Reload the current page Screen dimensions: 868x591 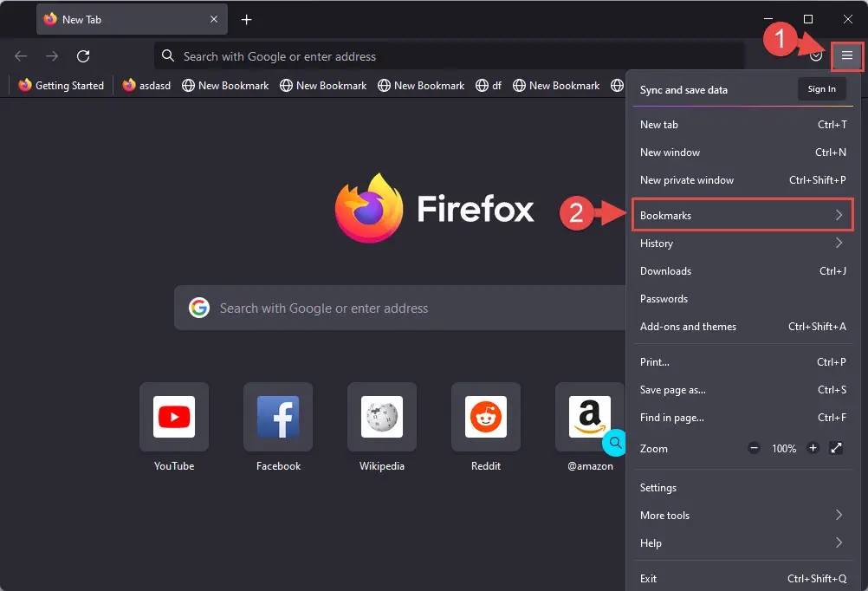pyautogui.click(x=83, y=56)
